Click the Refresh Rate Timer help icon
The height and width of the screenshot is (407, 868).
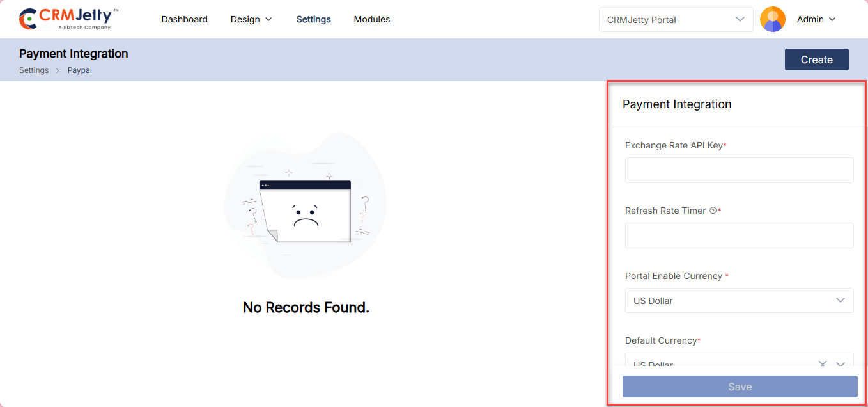713,211
